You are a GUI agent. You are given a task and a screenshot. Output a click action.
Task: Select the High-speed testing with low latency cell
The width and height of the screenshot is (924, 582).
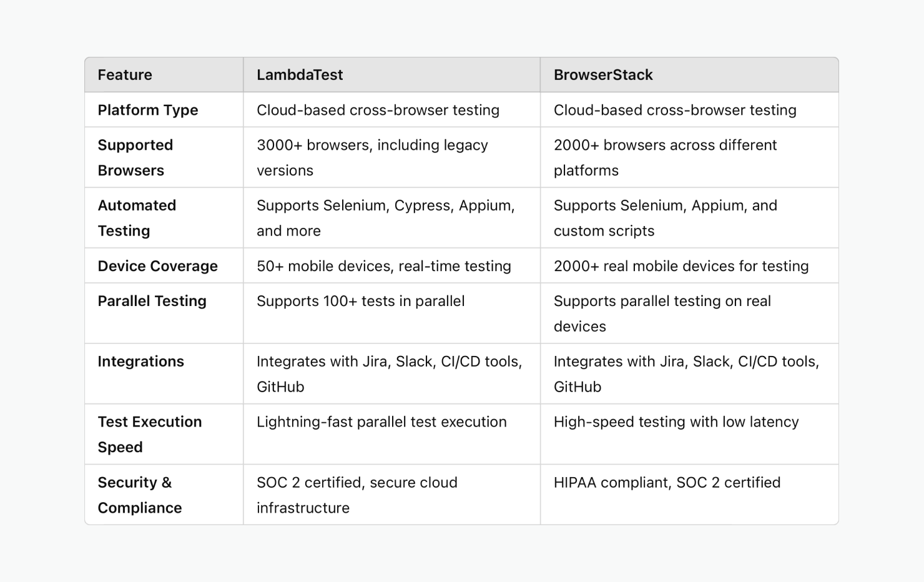coord(676,422)
